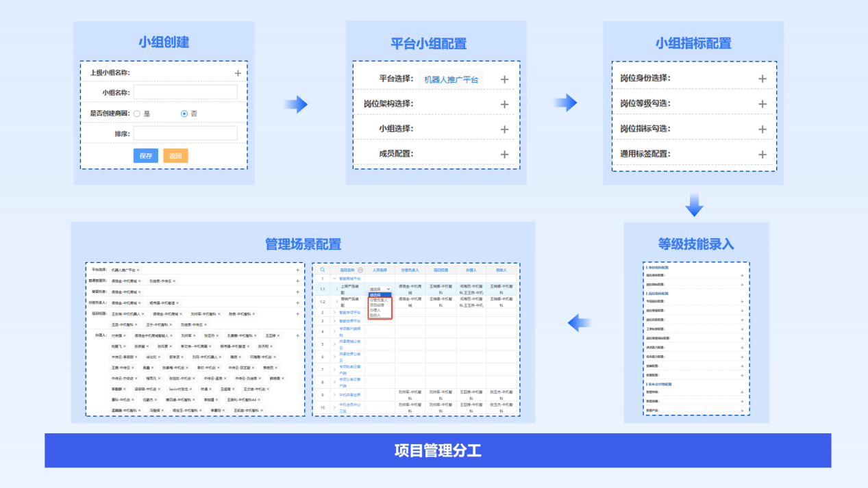868x488 pixels.
Task: Select the 是 radio button for 是否创建商圈
Action: point(137,114)
